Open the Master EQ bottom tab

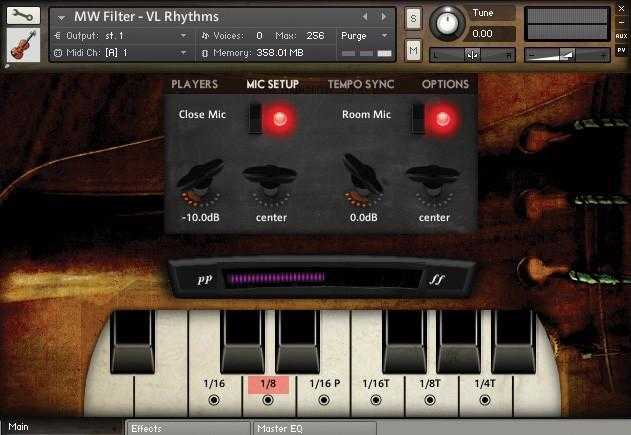click(315, 428)
